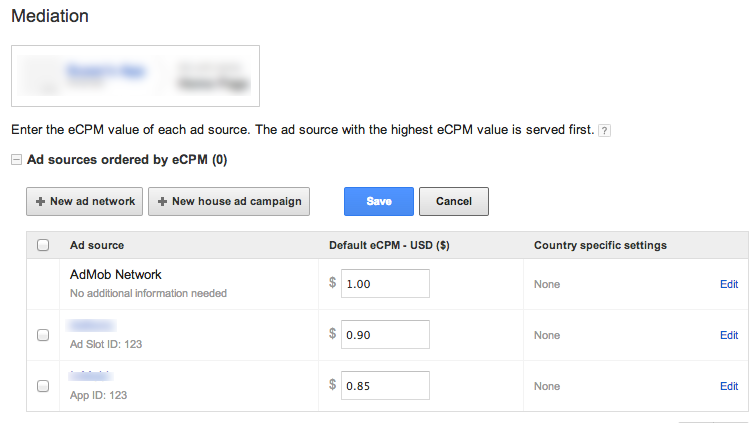Click the Ad source column header
This screenshot has width=756, height=423.
coord(97,245)
